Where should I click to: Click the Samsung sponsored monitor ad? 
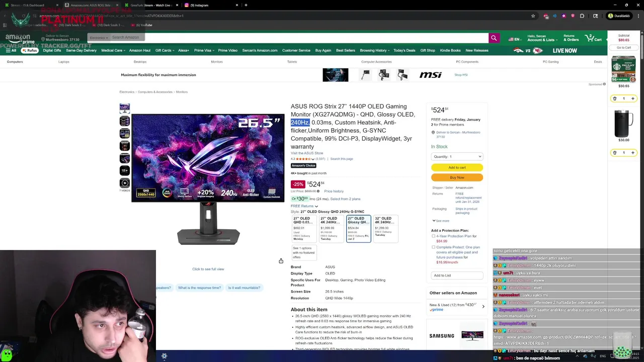[x=456, y=336]
